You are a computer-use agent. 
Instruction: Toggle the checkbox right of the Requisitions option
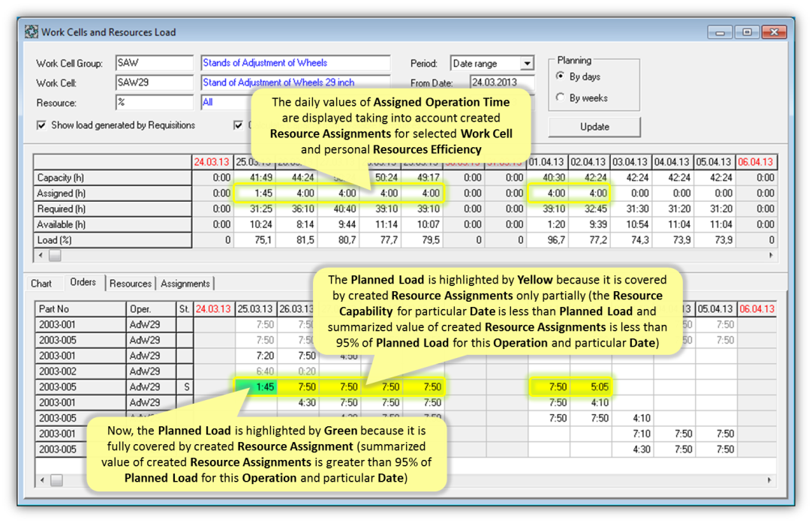[238, 125]
